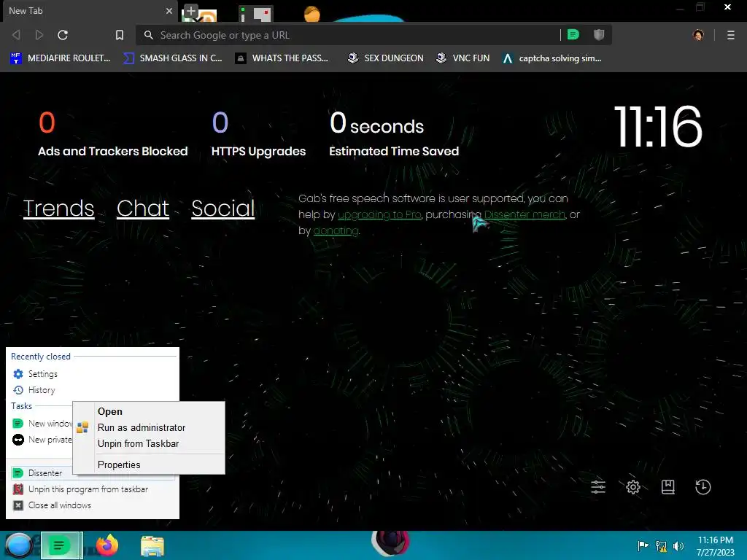Screen dimensions: 747x560
Task: Open the browser hamburger menu
Action: pyautogui.click(x=731, y=35)
